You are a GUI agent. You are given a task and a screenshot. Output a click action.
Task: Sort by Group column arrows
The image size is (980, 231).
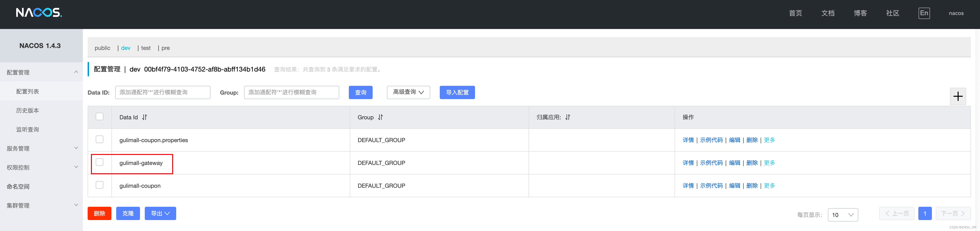[380, 117]
